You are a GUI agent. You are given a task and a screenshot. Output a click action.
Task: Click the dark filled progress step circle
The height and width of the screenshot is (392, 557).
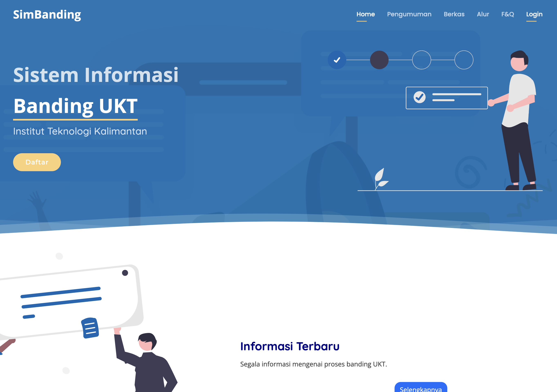(x=379, y=60)
